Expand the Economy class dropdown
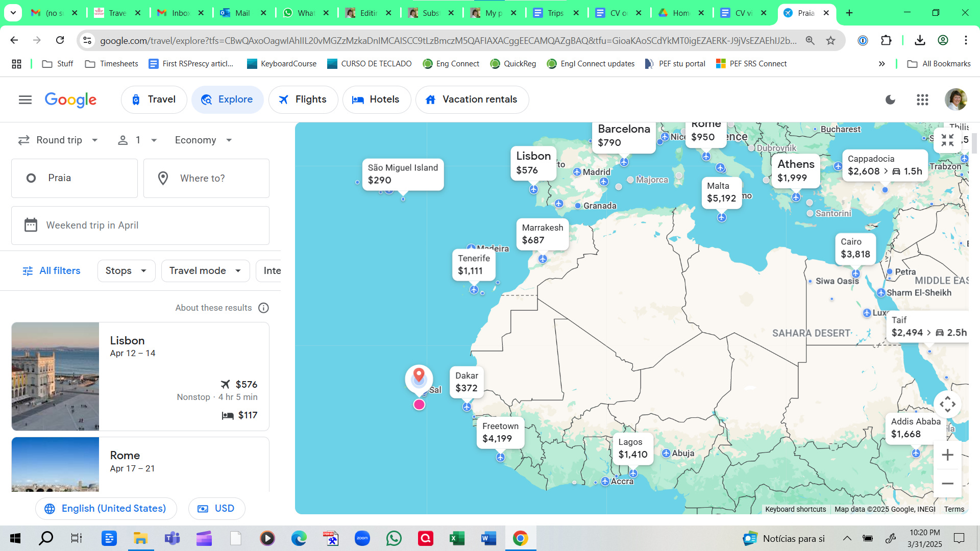Screen dimensions: 980x551 click(x=203, y=140)
